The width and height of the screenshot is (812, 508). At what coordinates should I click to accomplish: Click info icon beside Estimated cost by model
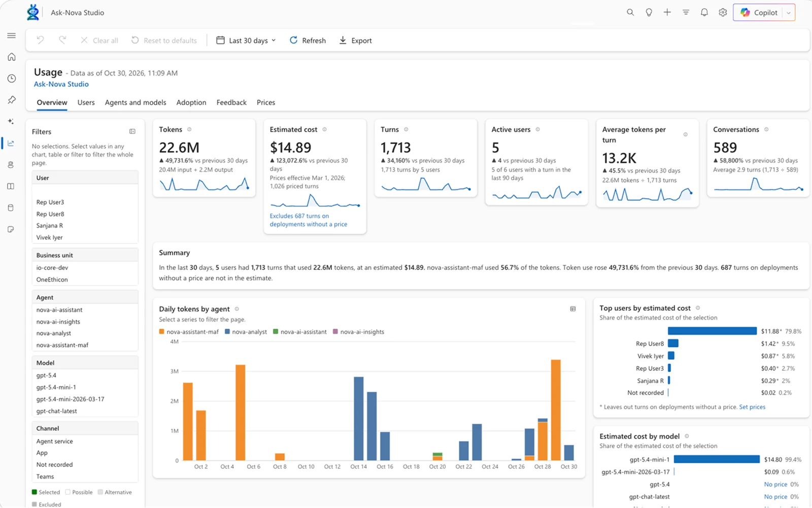click(687, 436)
